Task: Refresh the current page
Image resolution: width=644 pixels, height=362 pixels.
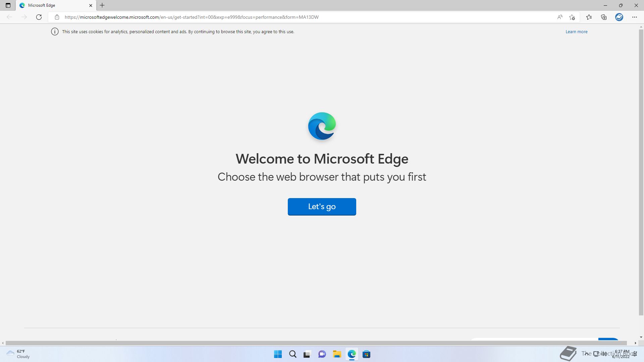Action: 39,17
